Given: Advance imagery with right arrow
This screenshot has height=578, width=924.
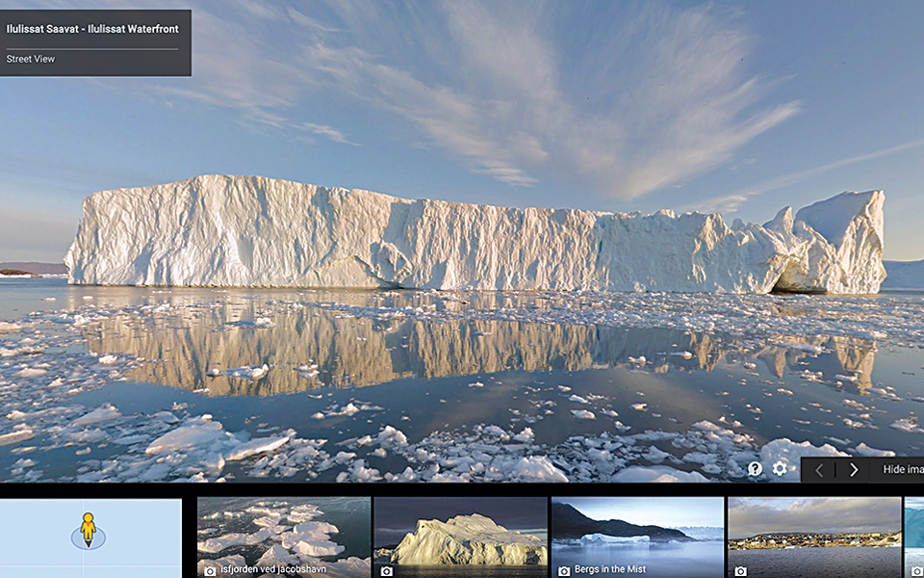Looking at the screenshot, I should pyautogui.click(x=854, y=470).
